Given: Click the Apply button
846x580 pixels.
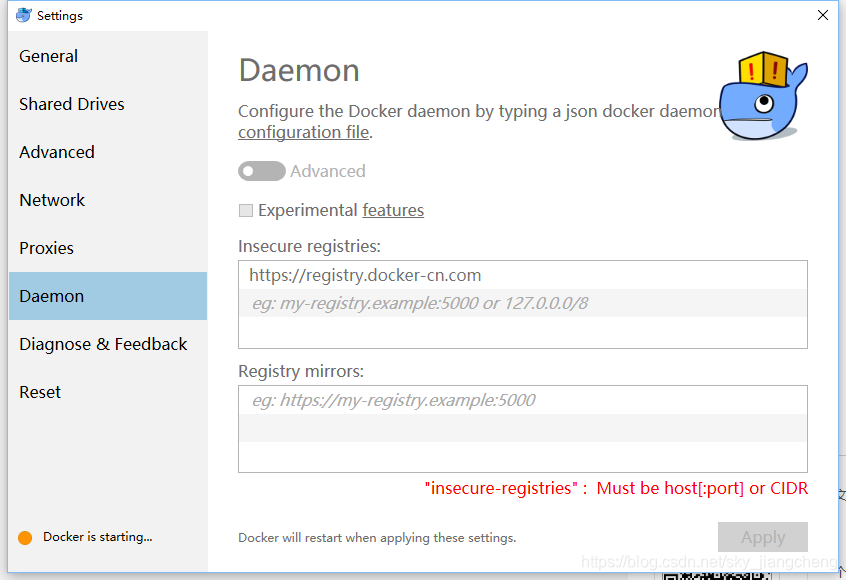Looking at the screenshot, I should tap(762, 537).
